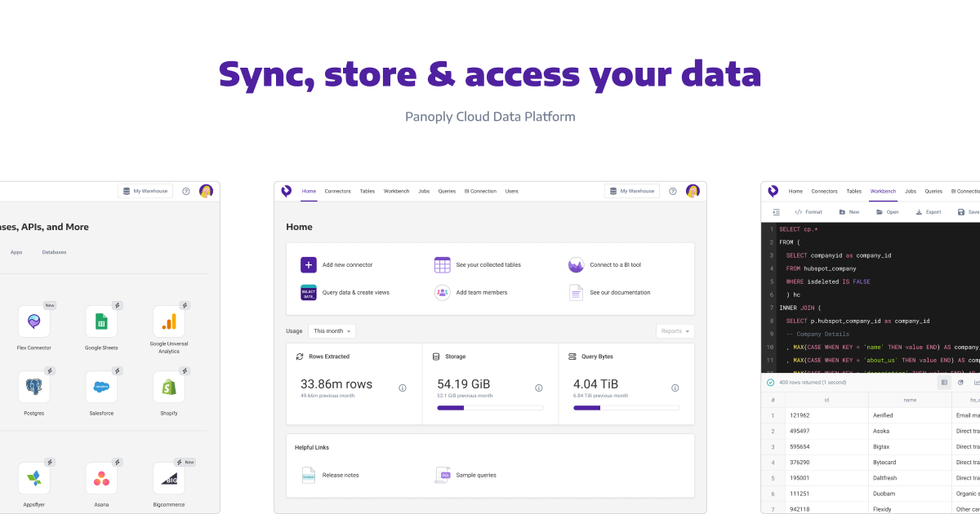980x514 pixels.
Task: Go to Home tab in Home window
Action: [309, 191]
